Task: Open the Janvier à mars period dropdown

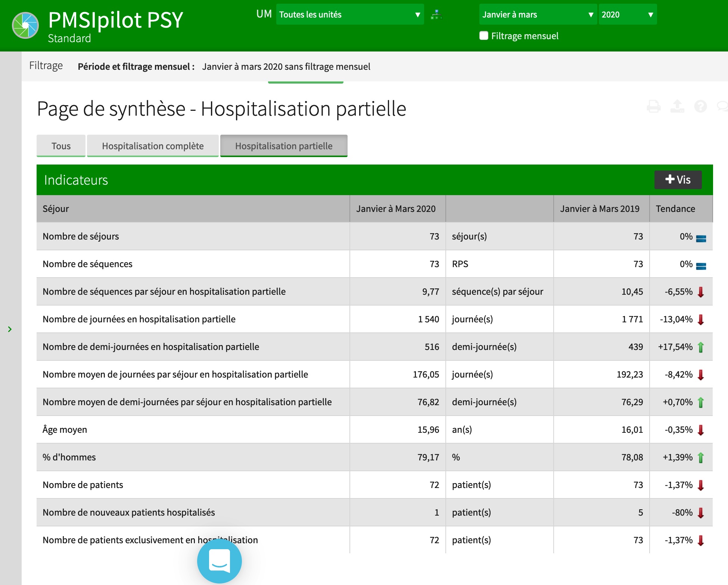Action: click(x=538, y=15)
